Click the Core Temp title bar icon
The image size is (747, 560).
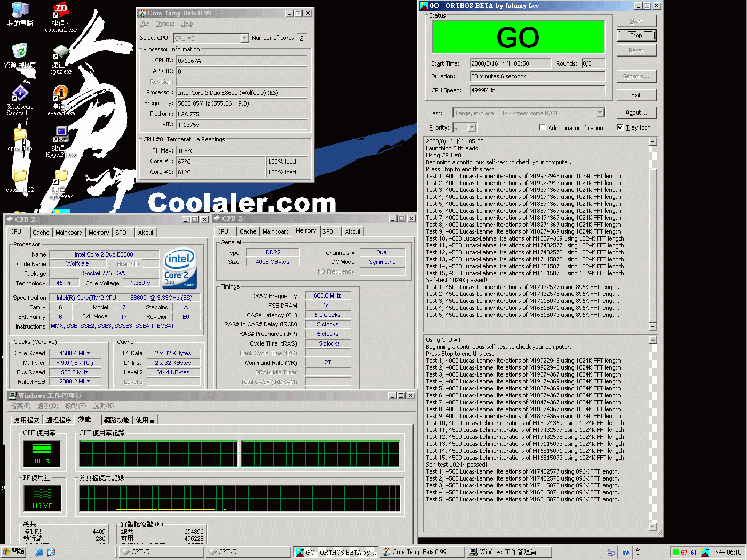pyautogui.click(x=142, y=13)
